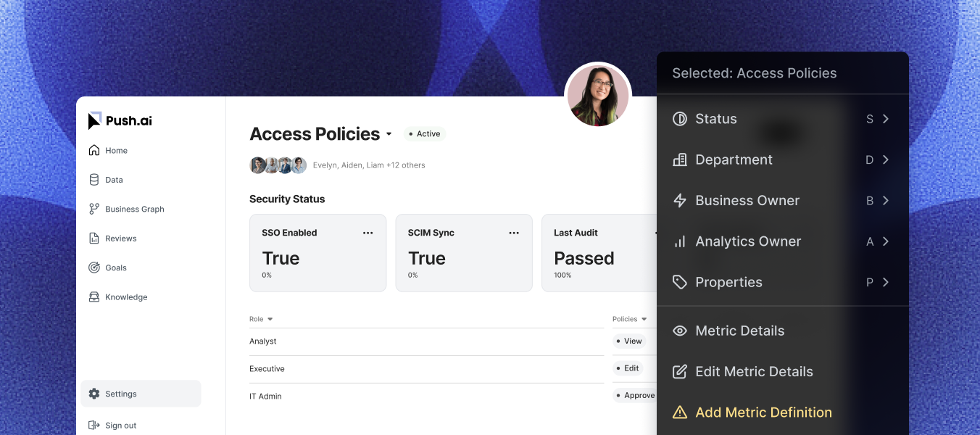This screenshot has width=980, height=435.
Task: Click the Add Metric Definition warning icon
Action: click(x=680, y=413)
